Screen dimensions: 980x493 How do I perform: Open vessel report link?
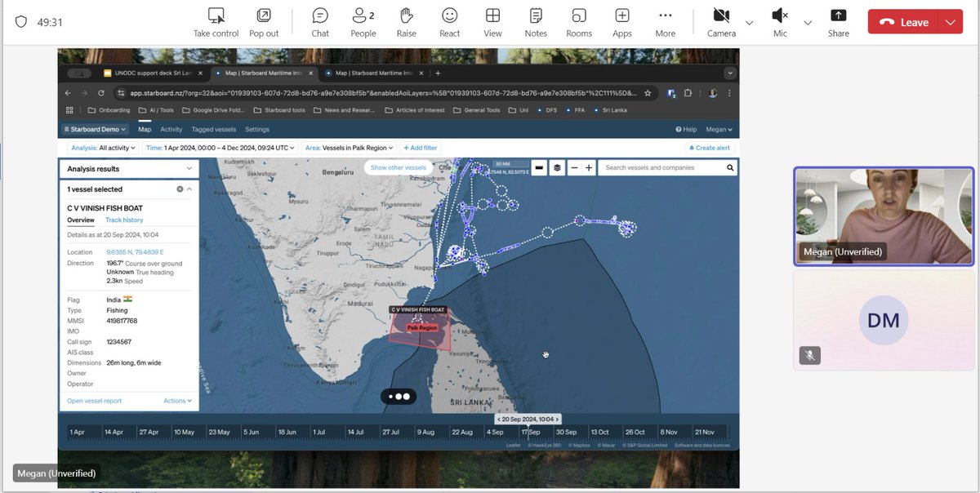(95, 401)
